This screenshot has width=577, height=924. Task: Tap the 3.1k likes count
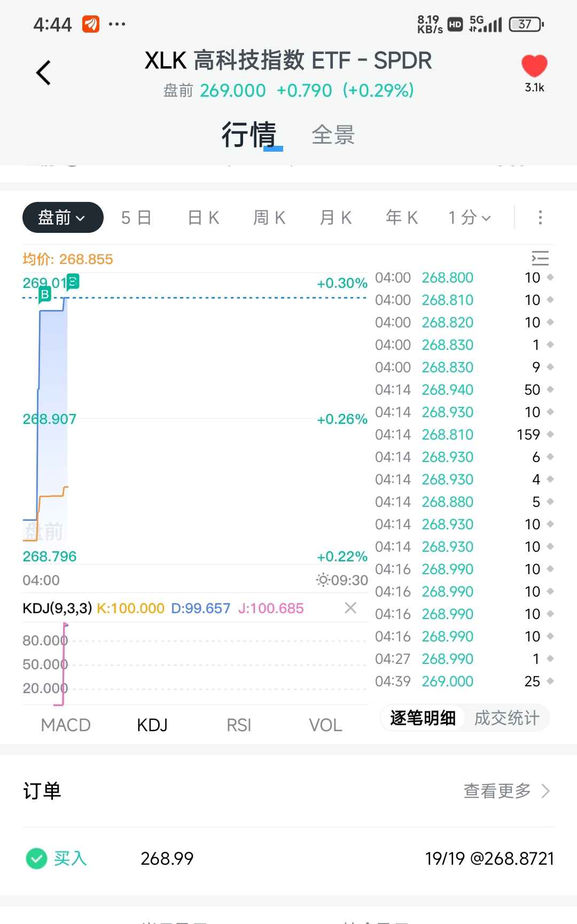(x=534, y=88)
